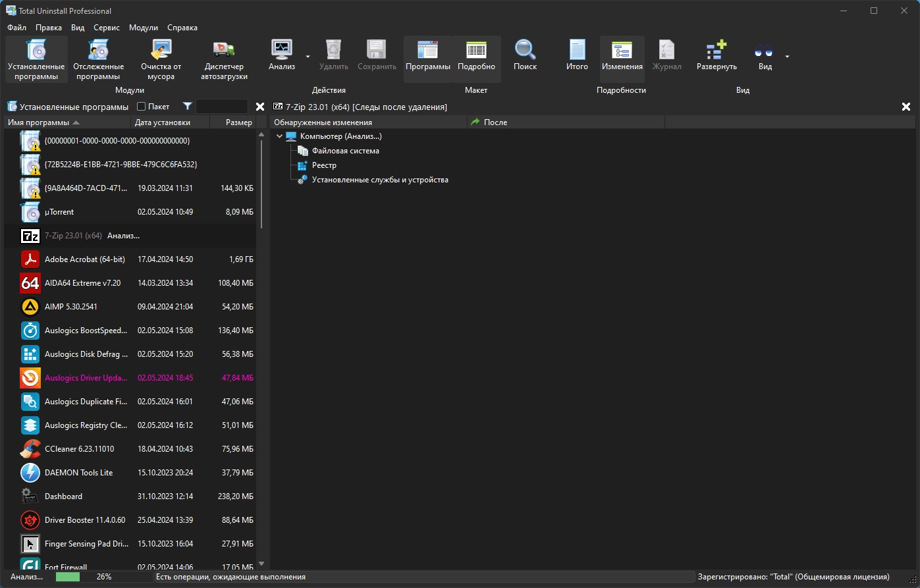Screen dimensions: 920x588
Task: Open the Диспетчер автозагрузки module
Action: point(224,59)
